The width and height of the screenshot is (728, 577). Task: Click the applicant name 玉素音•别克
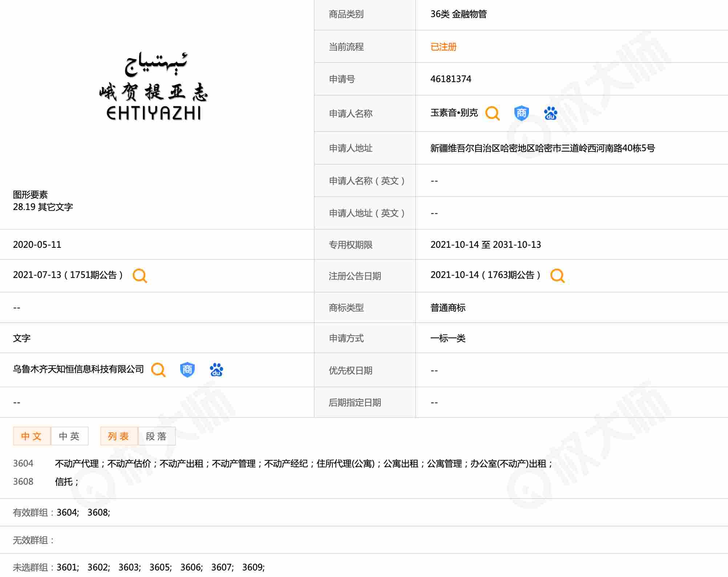pyautogui.click(x=454, y=113)
